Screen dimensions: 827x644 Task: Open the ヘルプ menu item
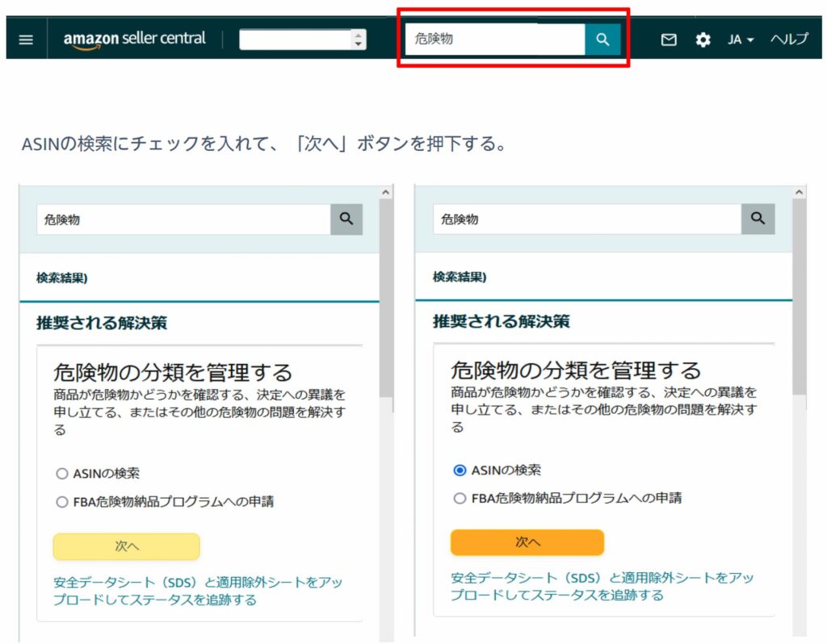tap(789, 40)
